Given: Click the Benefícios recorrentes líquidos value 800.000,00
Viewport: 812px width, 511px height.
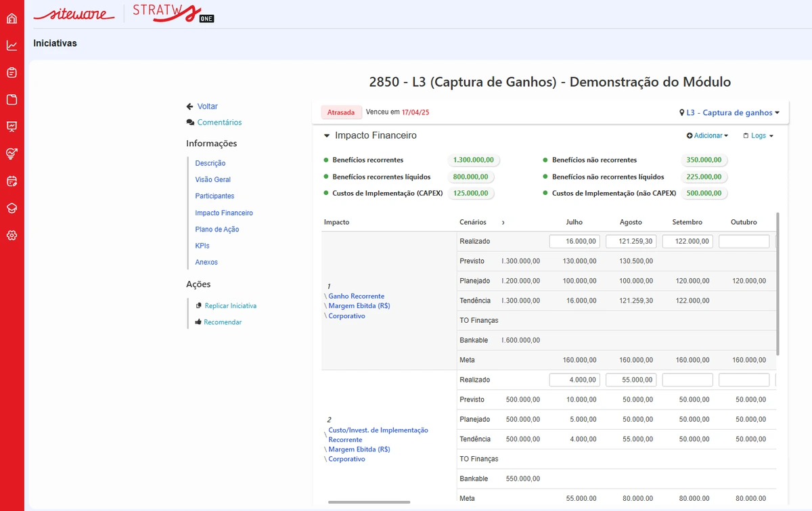Looking at the screenshot, I should coord(470,177).
